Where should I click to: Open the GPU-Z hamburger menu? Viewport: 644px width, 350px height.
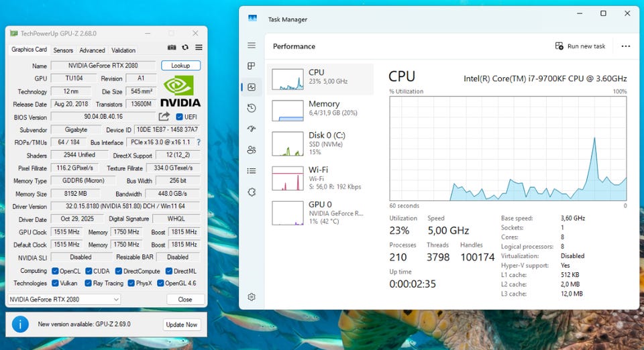[199, 48]
